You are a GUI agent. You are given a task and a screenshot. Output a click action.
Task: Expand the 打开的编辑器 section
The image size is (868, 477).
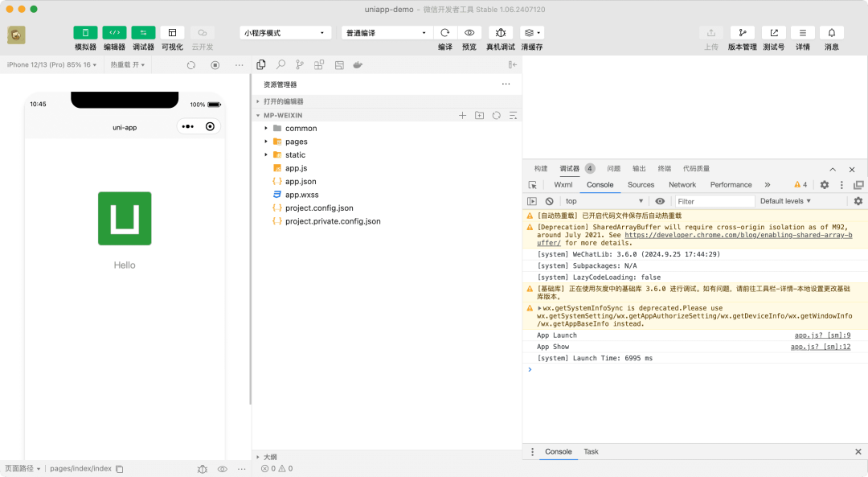pyautogui.click(x=387, y=101)
